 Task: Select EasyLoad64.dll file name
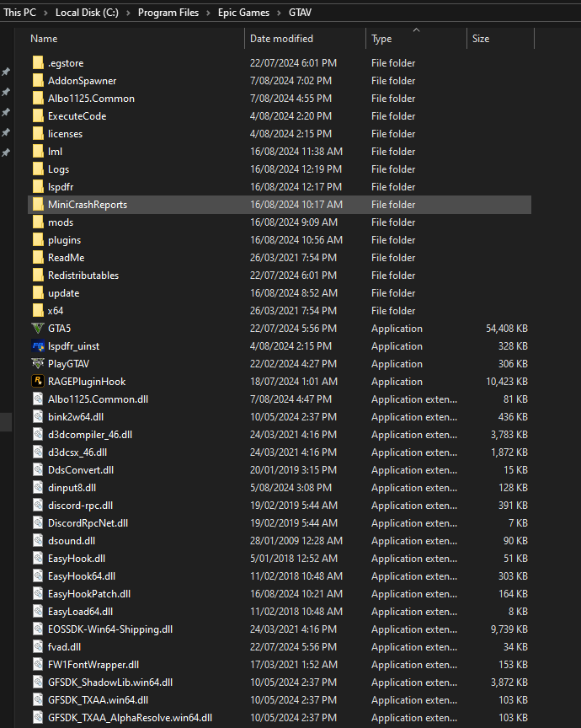coord(80,612)
